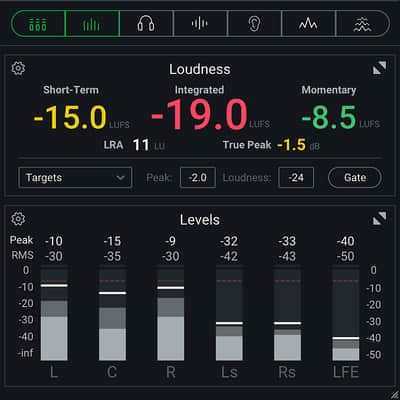This screenshot has width=400, height=400.
Task: Open the Targets dropdown
Action: pyautogui.click(x=75, y=178)
